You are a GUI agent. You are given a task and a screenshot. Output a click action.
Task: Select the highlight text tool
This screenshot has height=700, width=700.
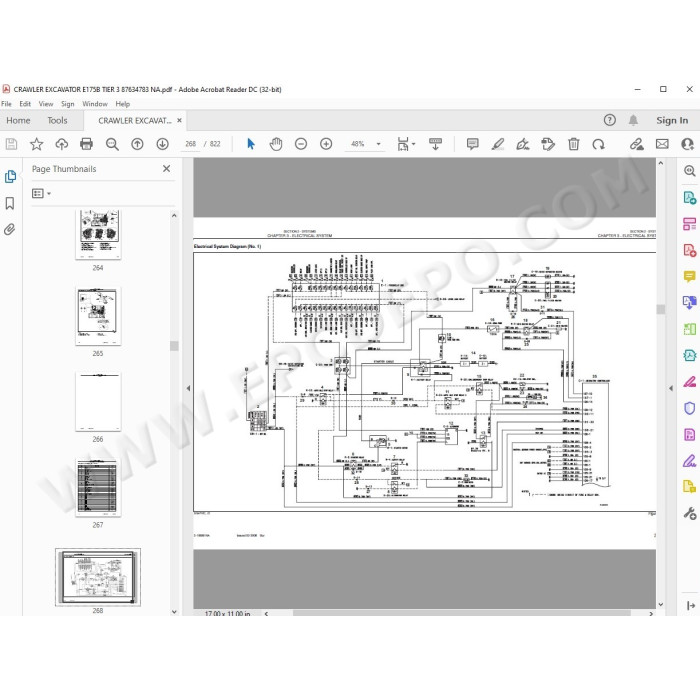click(498, 144)
